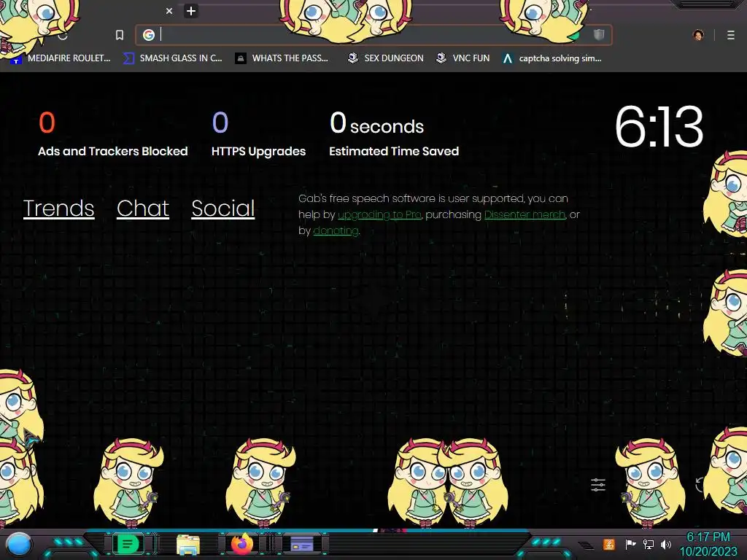Viewport: 747px width, 560px height.
Task: Focus the address bar input field
Action: click(x=374, y=35)
